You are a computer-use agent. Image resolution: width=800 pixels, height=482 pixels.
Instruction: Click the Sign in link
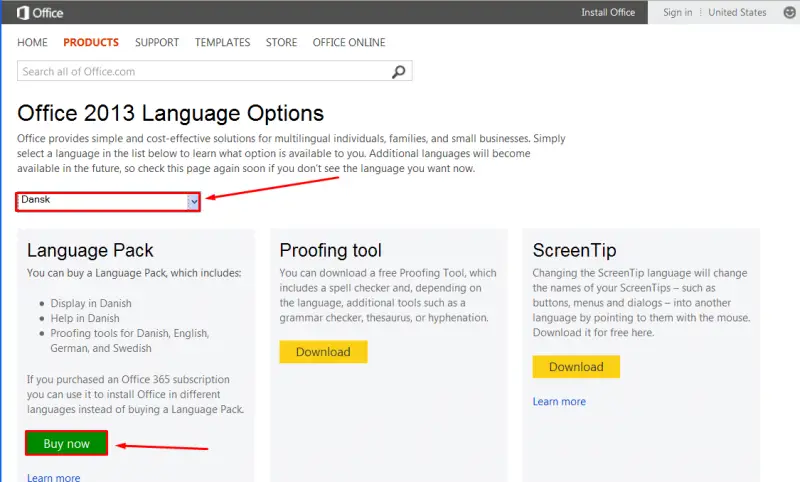point(678,12)
